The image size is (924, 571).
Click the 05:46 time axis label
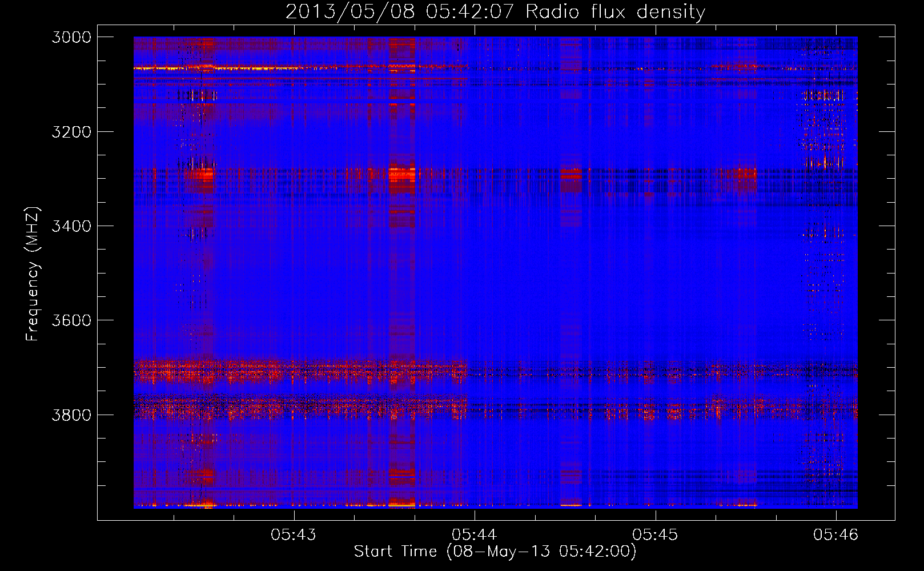tap(836, 534)
